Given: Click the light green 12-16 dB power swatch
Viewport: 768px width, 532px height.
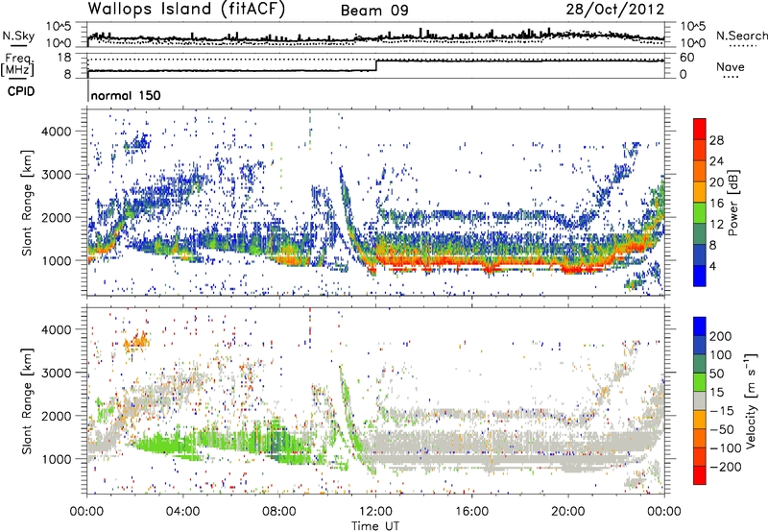Looking at the screenshot, I should (700, 213).
